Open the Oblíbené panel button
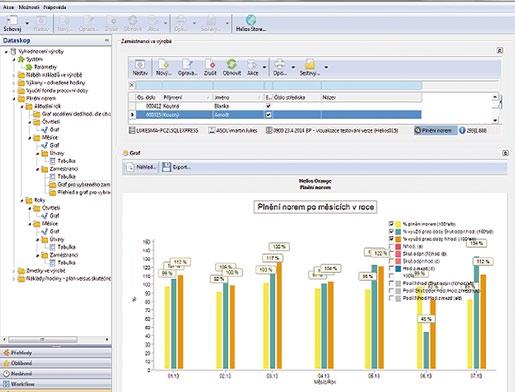This screenshot has height=392, width=515. coord(56,363)
